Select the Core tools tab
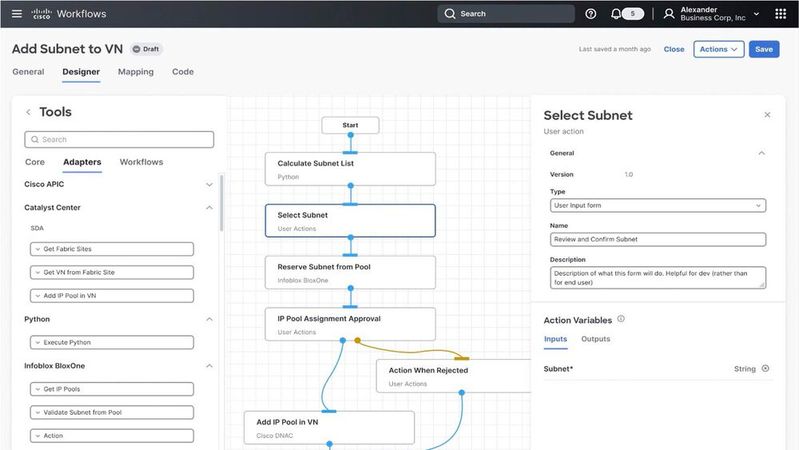This screenshot has width=799, height=450. click(x=35, y=162)
